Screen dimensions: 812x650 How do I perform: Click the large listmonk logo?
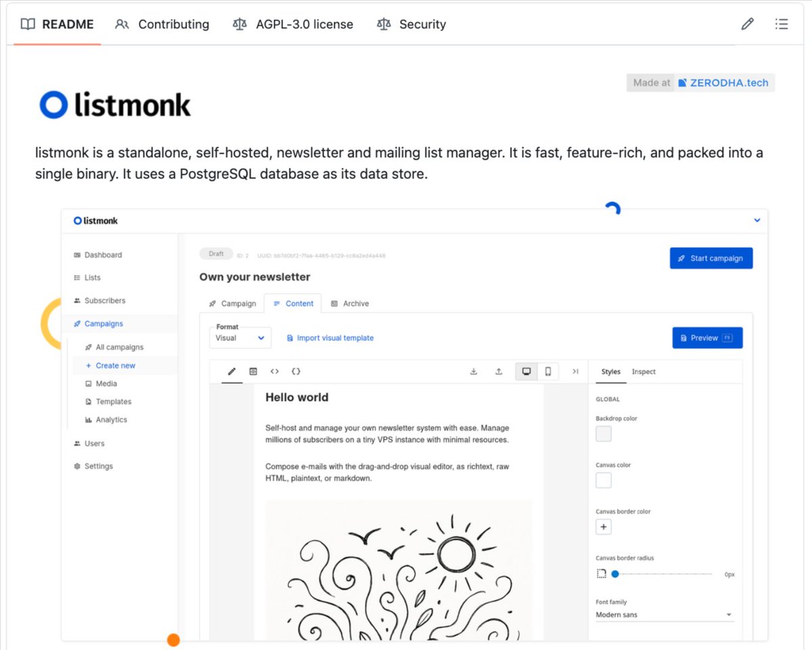pyautogui.click(x=115, y=105)
